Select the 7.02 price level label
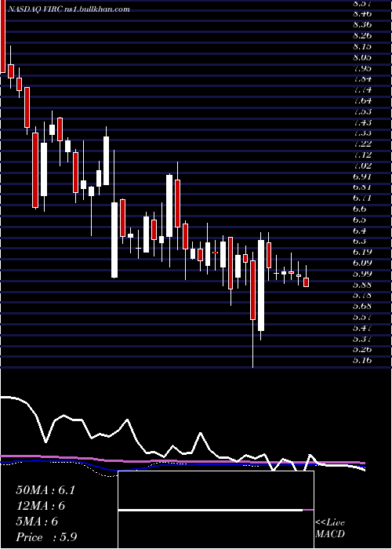 pos(362,165)
